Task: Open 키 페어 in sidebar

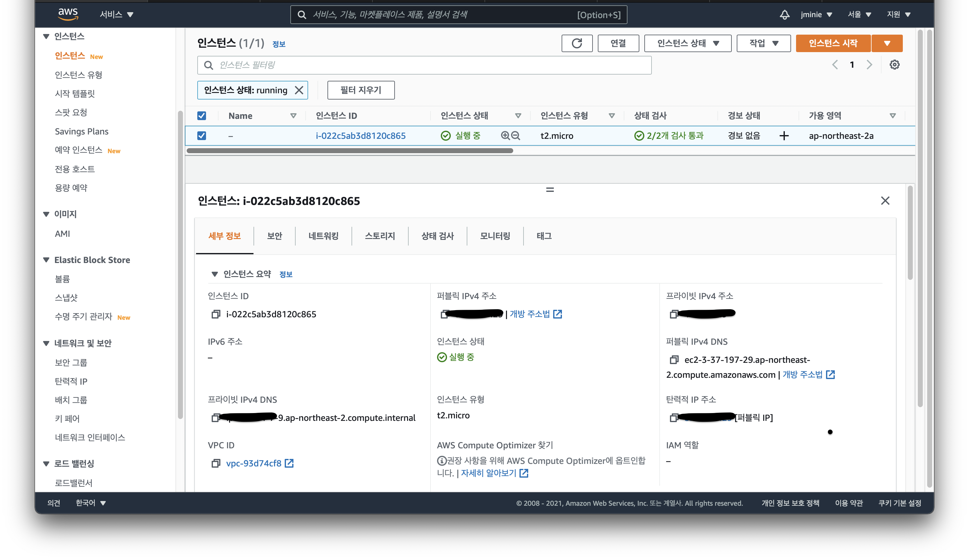Action: click(x=67, y=419)
